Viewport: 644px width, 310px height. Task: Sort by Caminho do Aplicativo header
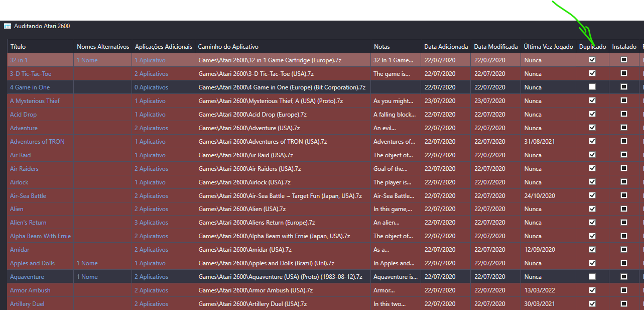(x=228, y=47)
